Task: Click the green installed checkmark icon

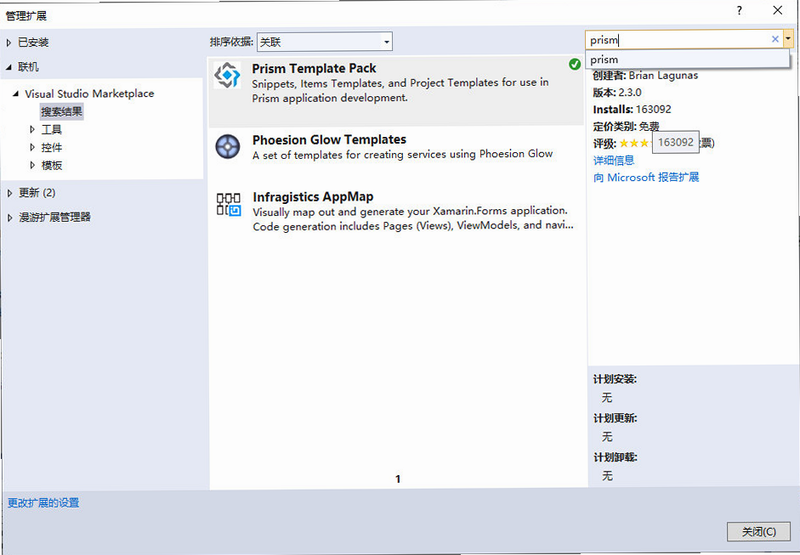Action: point(574,64)
